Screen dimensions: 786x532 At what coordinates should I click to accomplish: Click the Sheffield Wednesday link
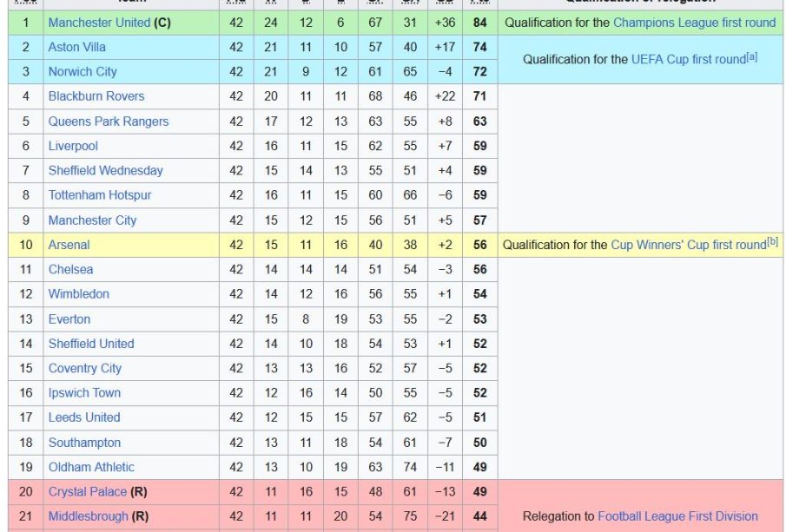pyautogui.click(x=105, y=170)
